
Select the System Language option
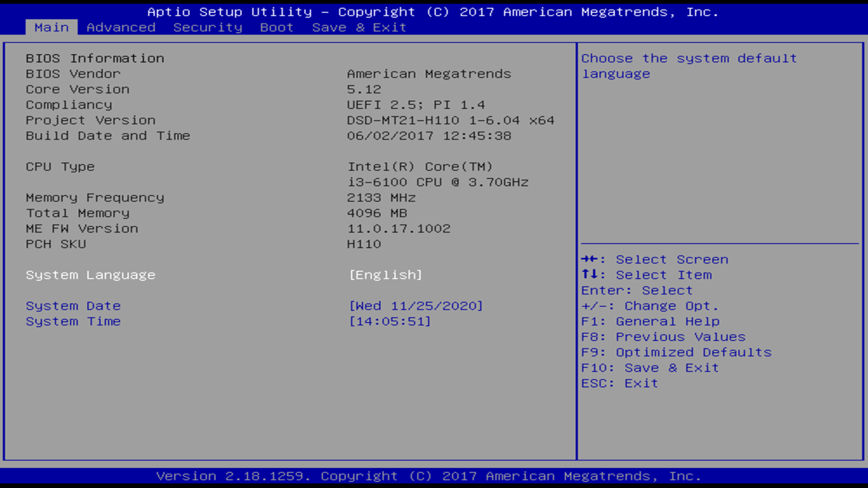90,275
